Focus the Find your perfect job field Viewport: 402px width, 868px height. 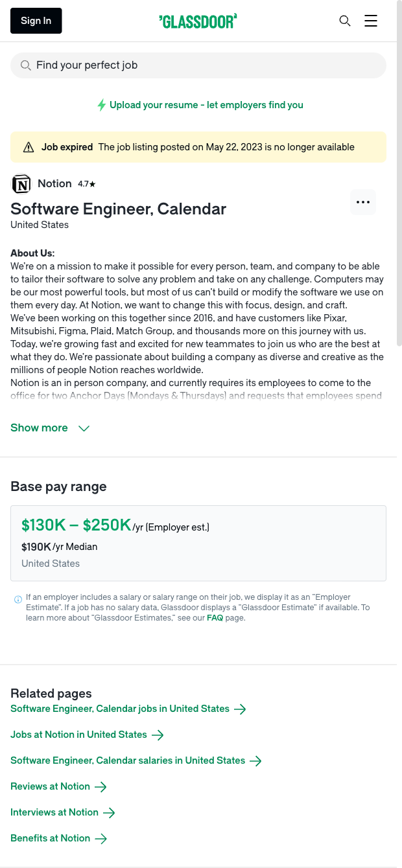point(198,65)
